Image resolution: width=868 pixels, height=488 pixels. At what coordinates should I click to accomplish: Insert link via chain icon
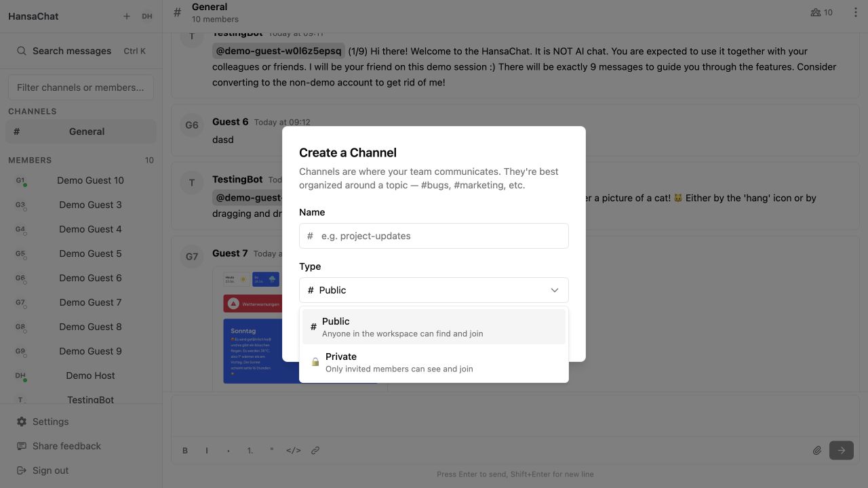coord(315,450)
